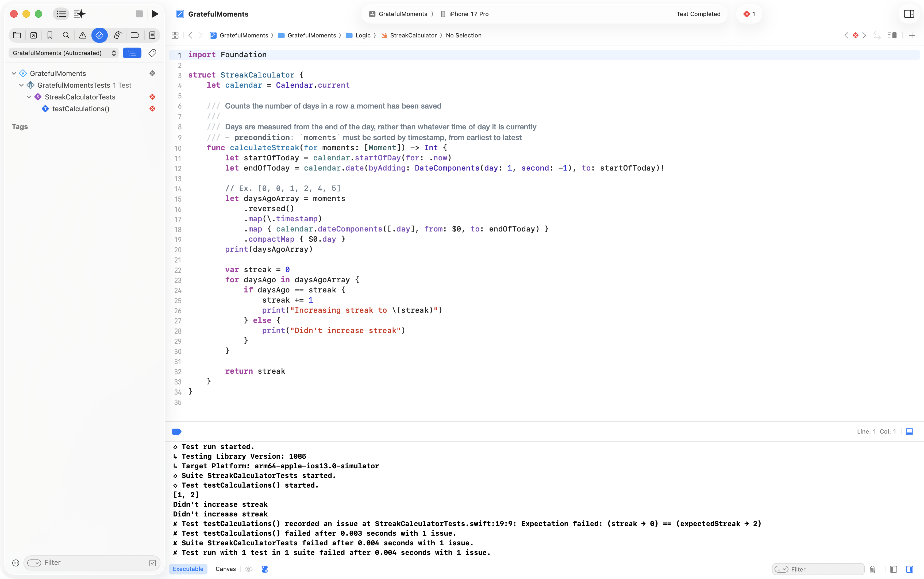924x579 pixels.
Task: Open the Source Control navigator
Action: [x=34, y=35]
